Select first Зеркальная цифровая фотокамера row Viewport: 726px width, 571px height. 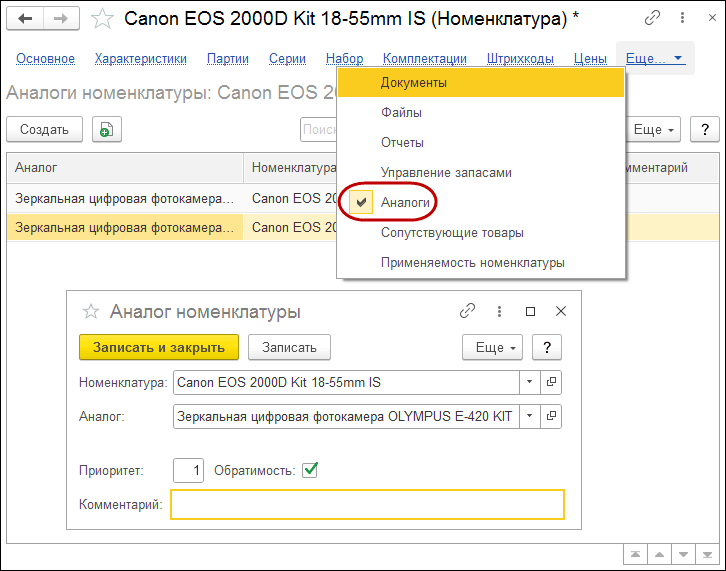(x=125, y=198)
